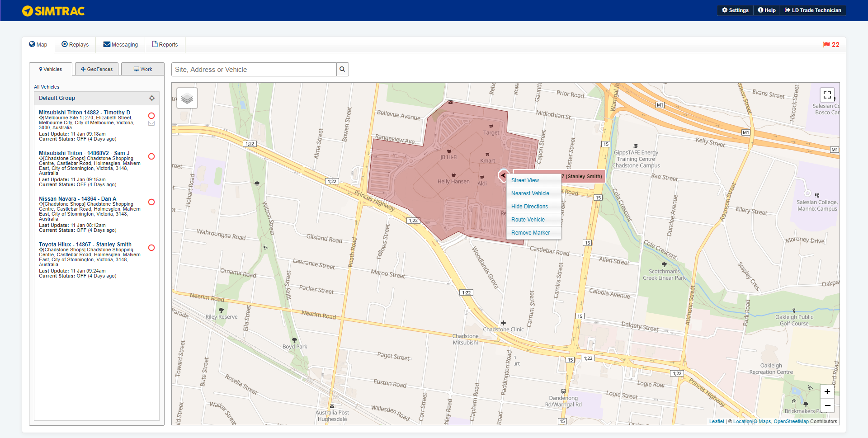Open the Help menu

click(767, 10)
